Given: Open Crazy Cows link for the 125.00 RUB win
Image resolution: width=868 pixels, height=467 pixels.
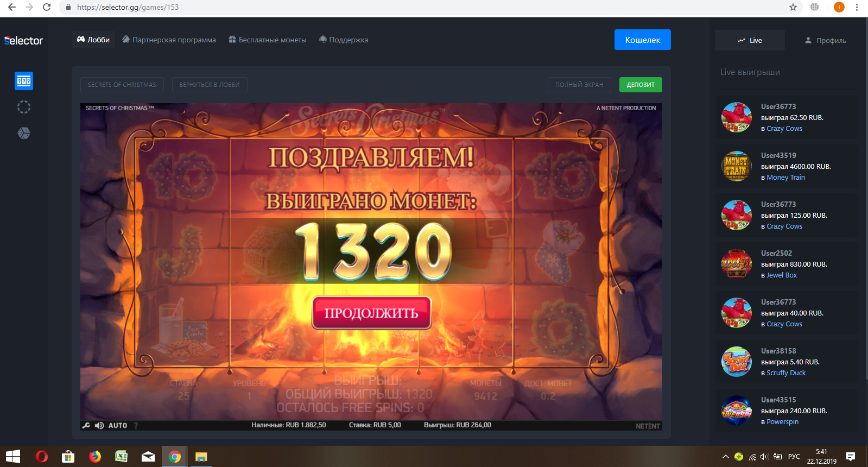Looking at the screenshot, I should pos(784,226).
